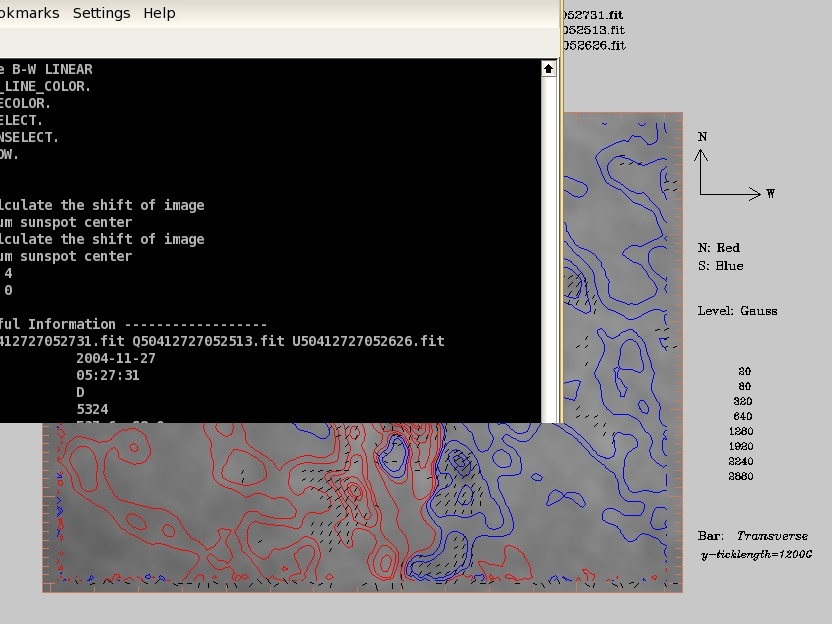The height and width of the screenshot is (624, 832).
Task: Click the 2880 contour level value
Action: coord(742,477)
